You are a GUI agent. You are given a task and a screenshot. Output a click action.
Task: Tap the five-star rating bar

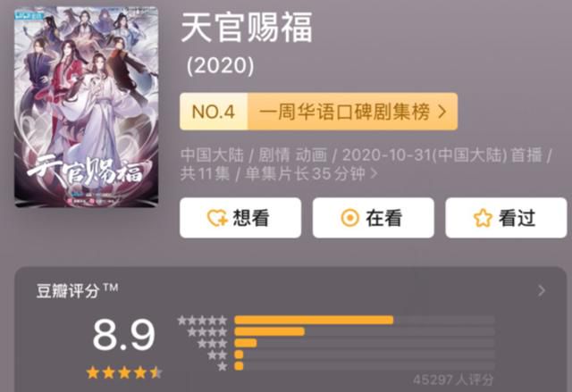365,321
